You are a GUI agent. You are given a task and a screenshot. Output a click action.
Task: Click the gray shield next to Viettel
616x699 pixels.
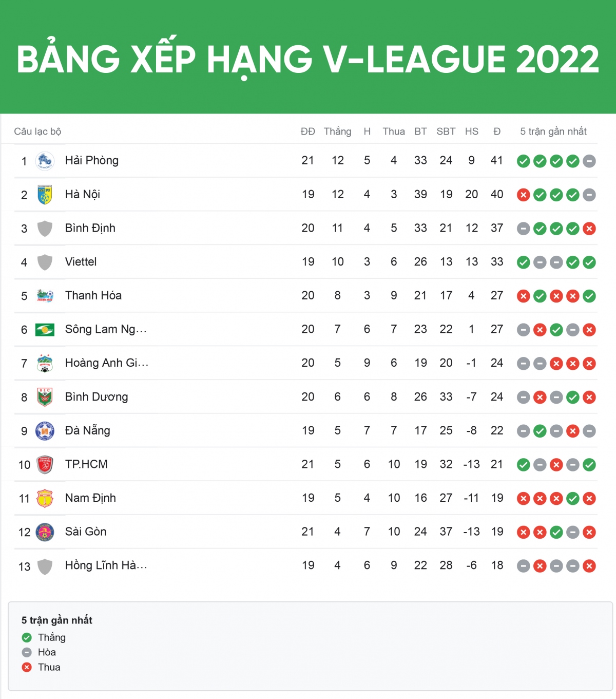45,262
